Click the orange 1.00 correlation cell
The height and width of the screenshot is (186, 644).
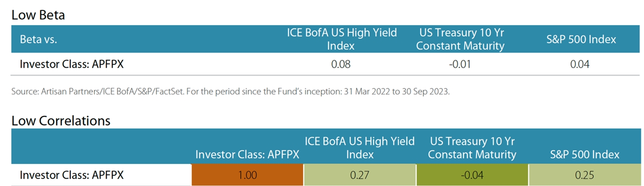[247, 175]
